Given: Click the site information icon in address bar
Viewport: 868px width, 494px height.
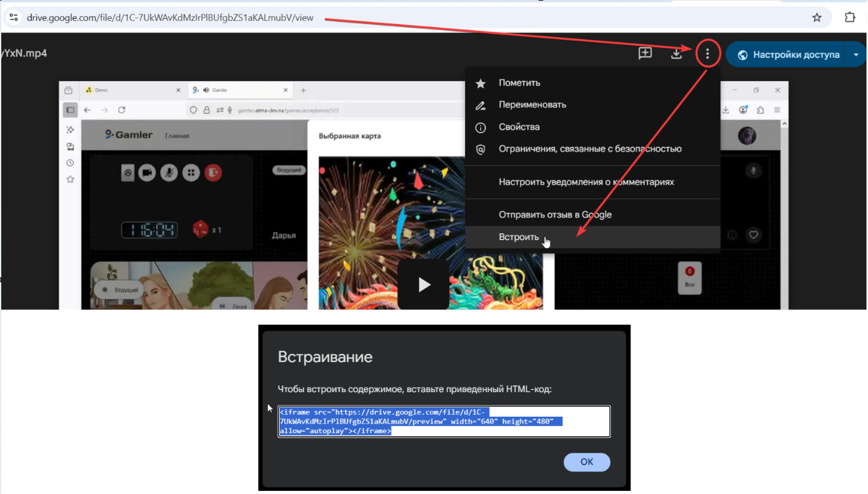Looking at the screenshot, I should (x=14, y=18).
